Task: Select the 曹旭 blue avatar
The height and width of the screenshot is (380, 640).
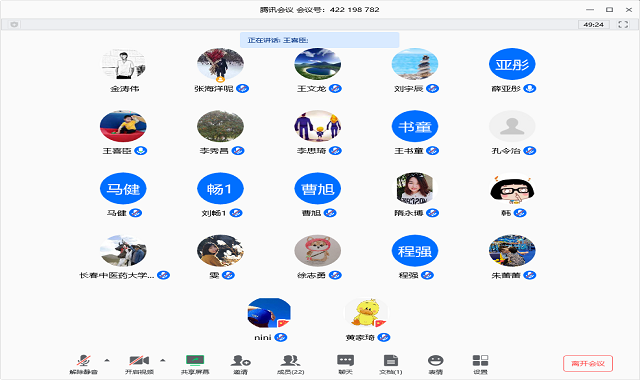Action: (318, 189)
